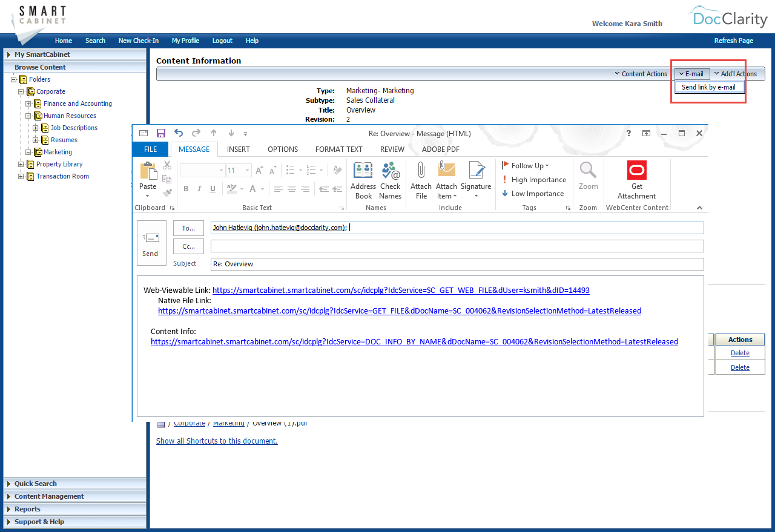Enable bold text formatting
The height and width of the screenshot is (532, 775).
coord(186,189)
